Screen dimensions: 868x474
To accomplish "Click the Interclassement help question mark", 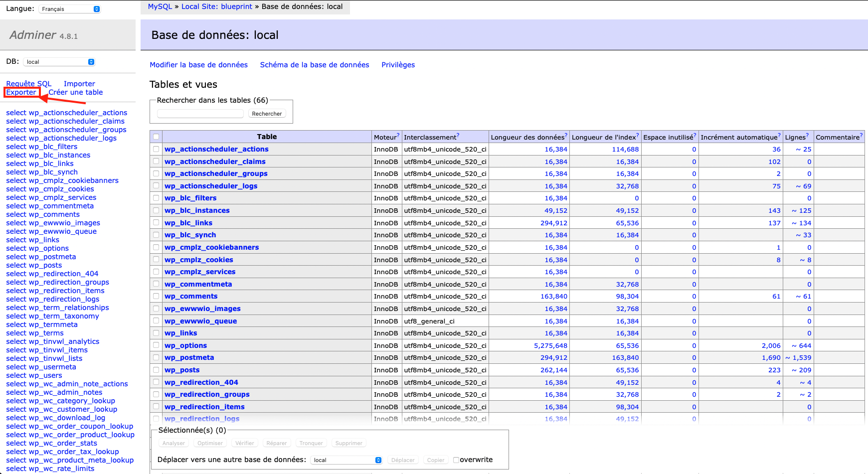I will (458, 135).
